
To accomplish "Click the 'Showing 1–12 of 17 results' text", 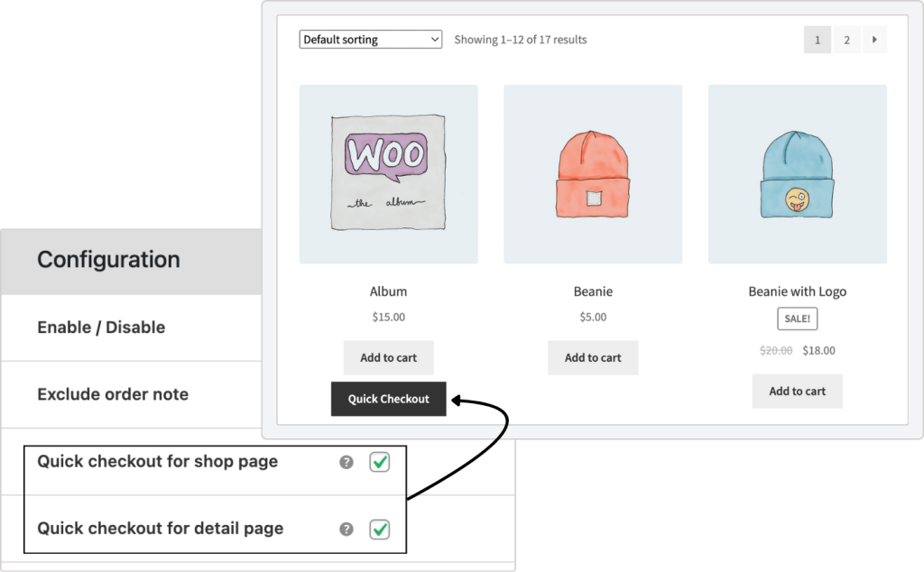I will [521, 40].
